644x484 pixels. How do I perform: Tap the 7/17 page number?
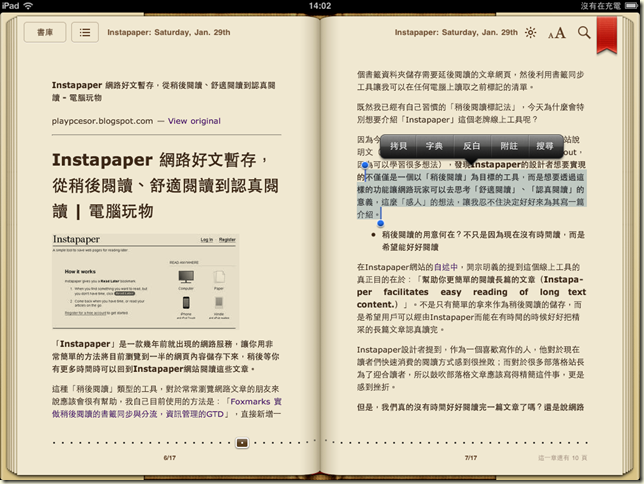[x=471, y=457]
